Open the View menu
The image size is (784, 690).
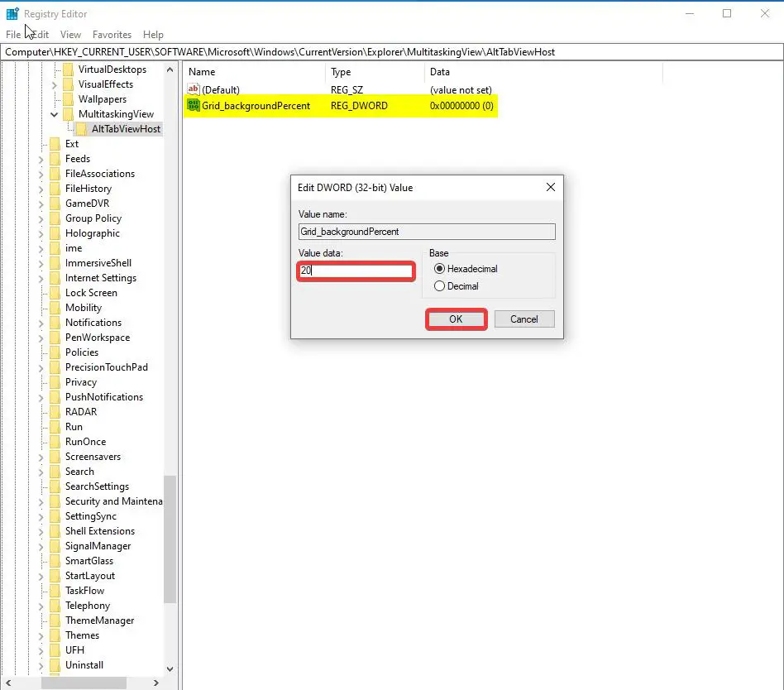coord(70,35)
